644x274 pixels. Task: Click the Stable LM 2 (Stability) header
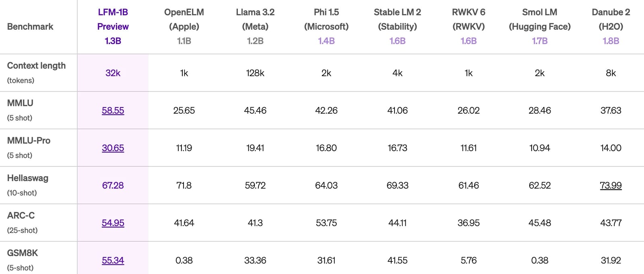pos(397,27)
